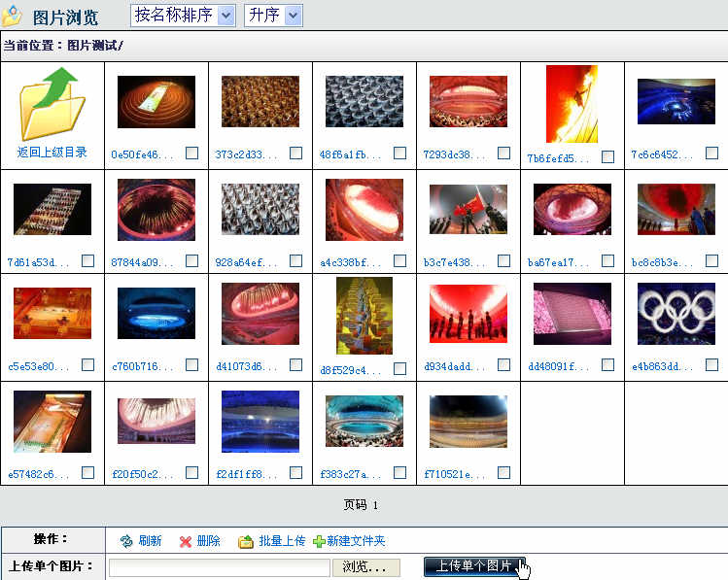728x580 pixels.
Task: Click the browse (浏览...) button
Action: 365,567
